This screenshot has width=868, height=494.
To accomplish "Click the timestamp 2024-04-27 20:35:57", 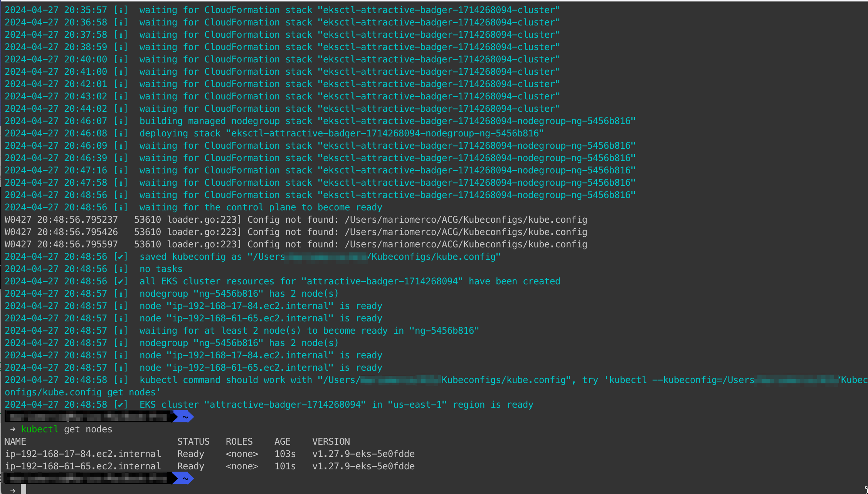I will 56,10.
